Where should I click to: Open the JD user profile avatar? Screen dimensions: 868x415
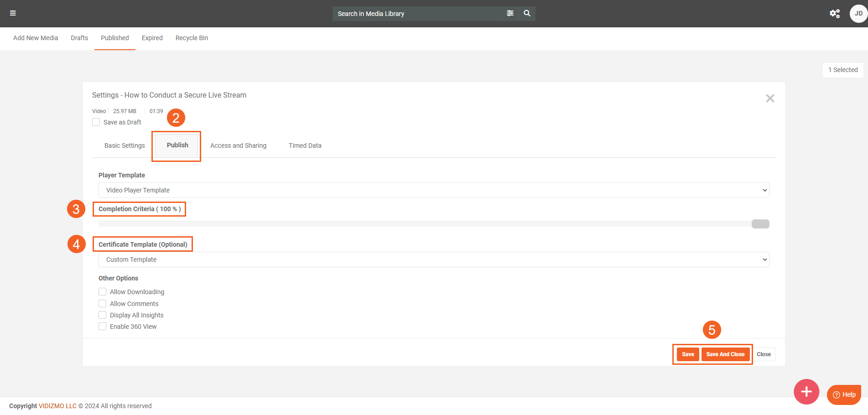point(858,13)
